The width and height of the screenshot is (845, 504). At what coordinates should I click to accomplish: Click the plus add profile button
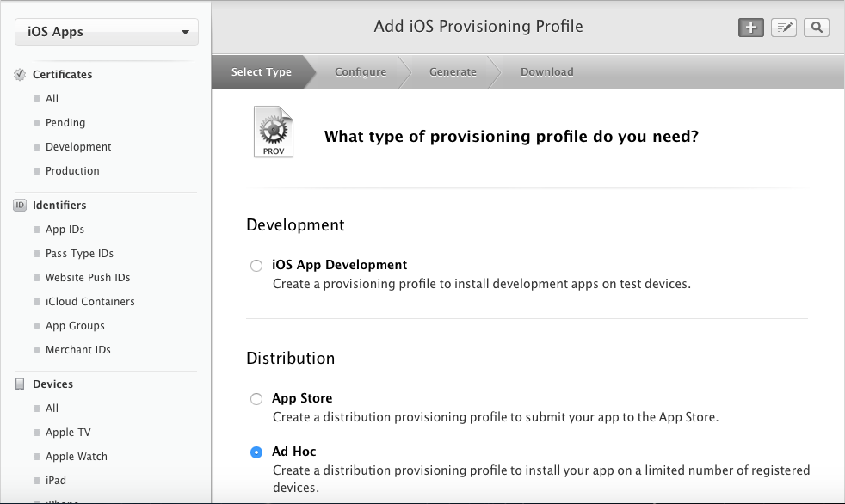pyautogui.click(x=750, y=28)
